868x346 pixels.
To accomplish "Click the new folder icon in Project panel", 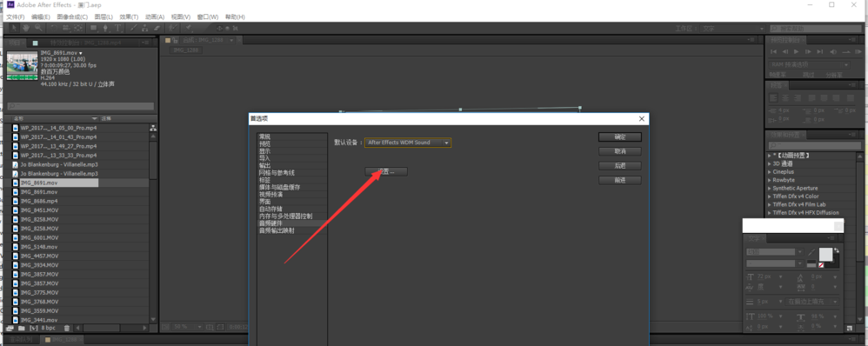I will tap(21, 329).
